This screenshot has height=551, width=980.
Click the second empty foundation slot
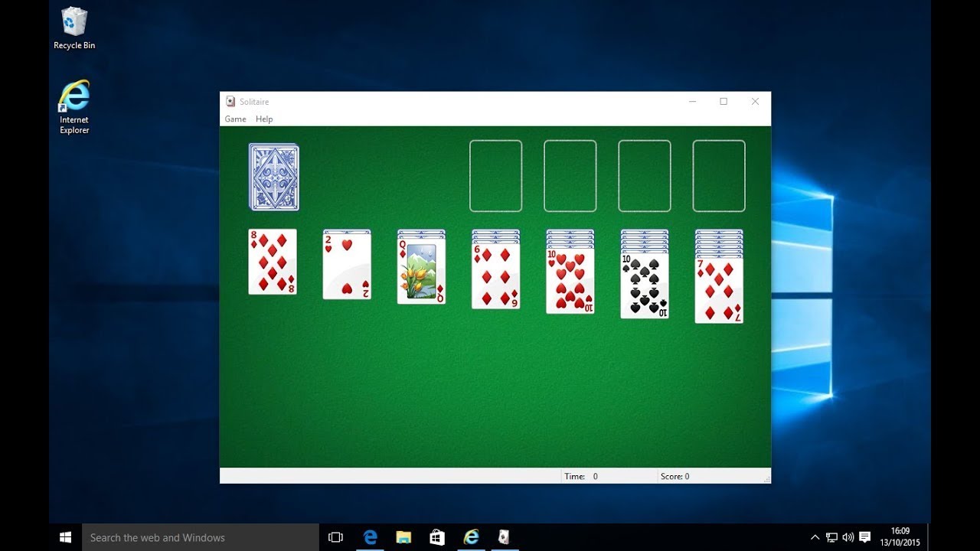[570, 176]
